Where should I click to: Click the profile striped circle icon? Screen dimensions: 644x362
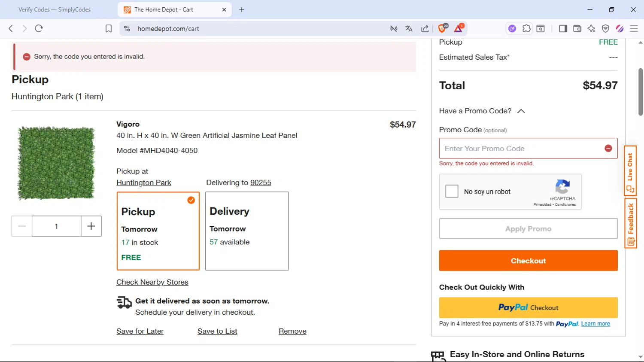pyautogui.click(x=620, y=29)
